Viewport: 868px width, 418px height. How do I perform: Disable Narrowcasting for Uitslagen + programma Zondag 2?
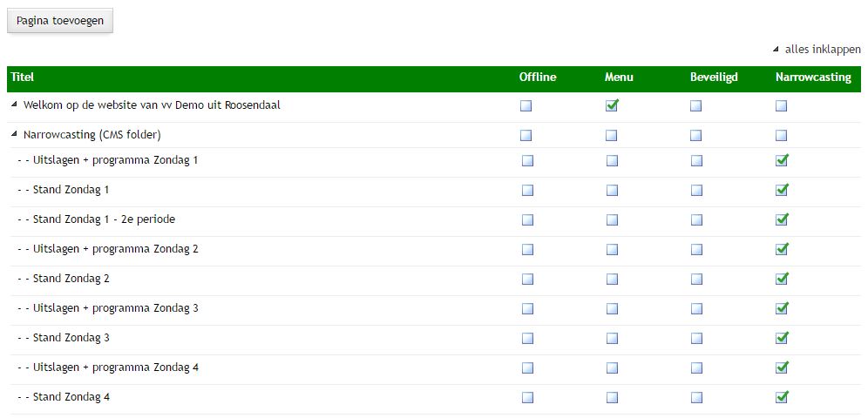782,249
